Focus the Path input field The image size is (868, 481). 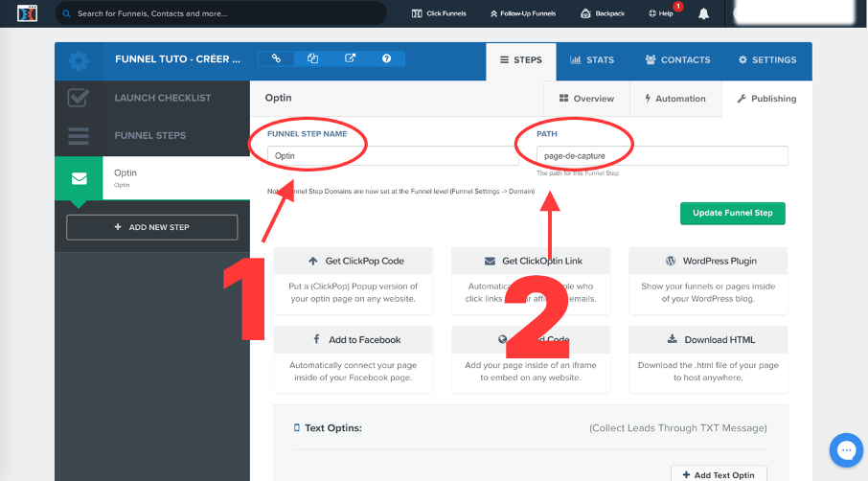[662, 155]
